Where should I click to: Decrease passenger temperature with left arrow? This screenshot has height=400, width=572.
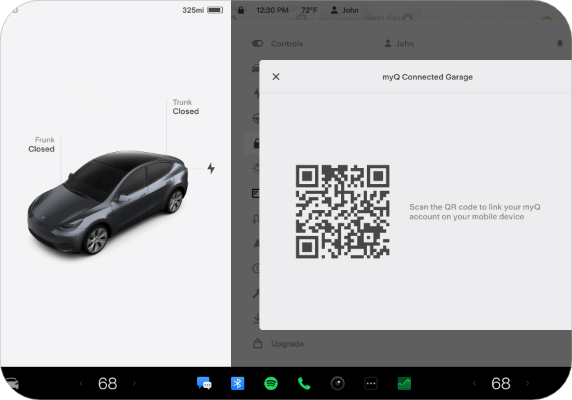click(474, 384)
